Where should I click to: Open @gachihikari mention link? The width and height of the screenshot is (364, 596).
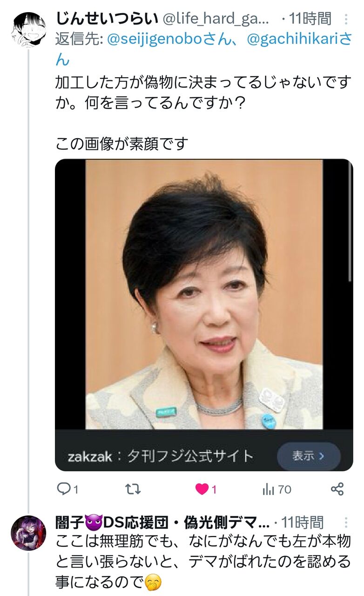299,40
